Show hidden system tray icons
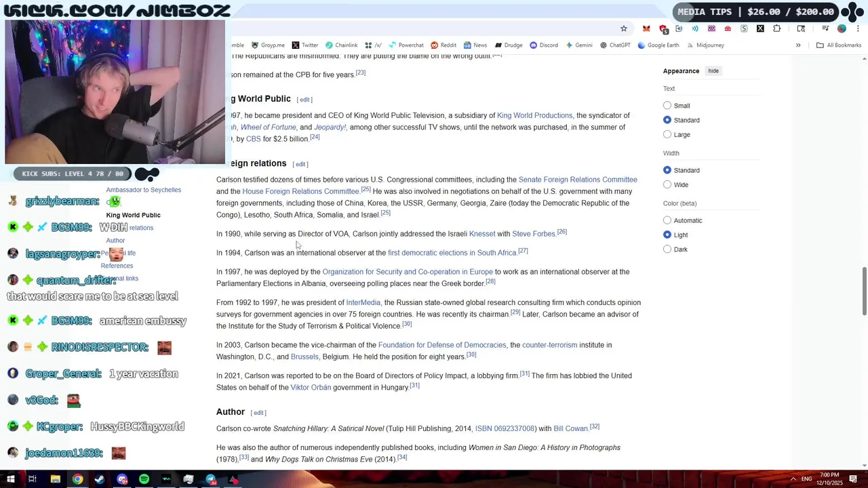This screenshot has height=488, width=868. 793,479
